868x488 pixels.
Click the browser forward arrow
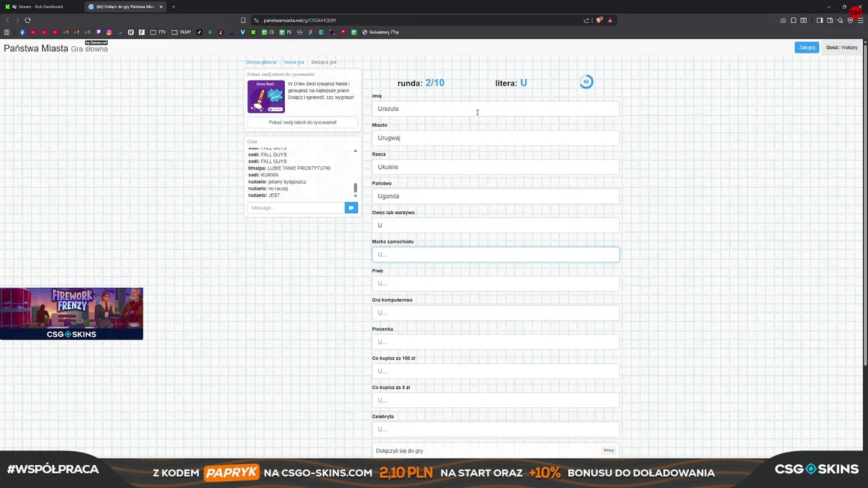coord(18,20)
